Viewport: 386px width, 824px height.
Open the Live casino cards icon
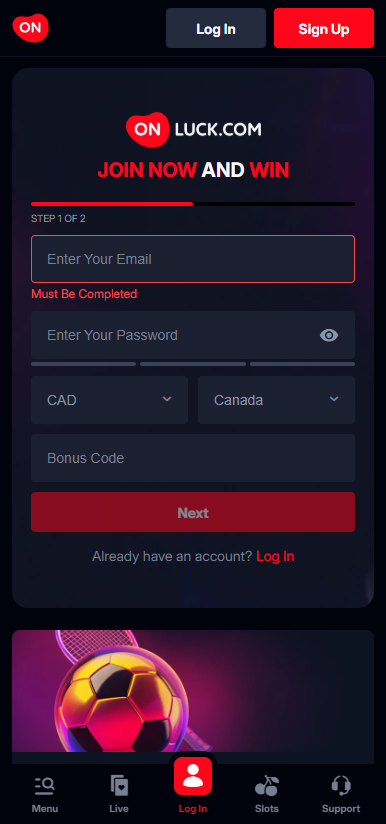(x=119, y=786)
